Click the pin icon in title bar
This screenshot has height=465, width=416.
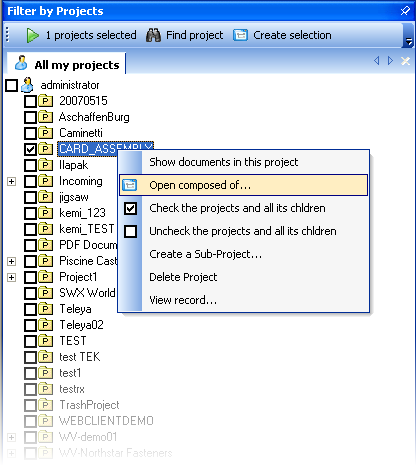(405, 10)
